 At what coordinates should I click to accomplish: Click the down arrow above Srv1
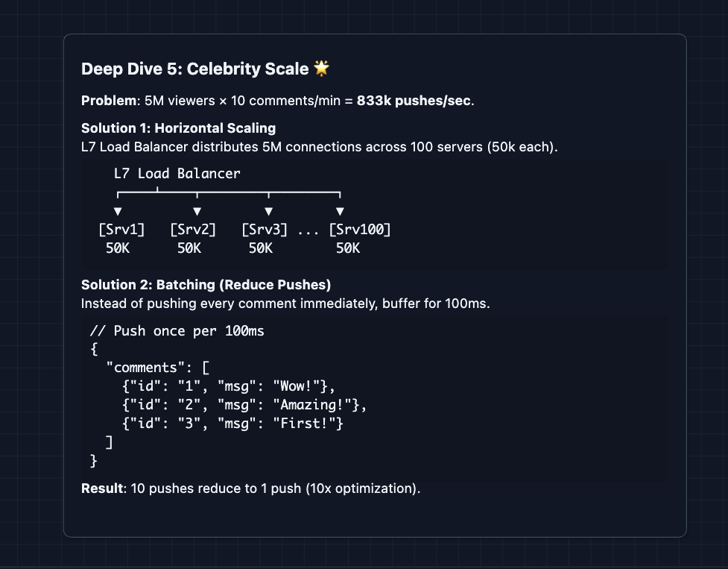click(x=118, y=211)
